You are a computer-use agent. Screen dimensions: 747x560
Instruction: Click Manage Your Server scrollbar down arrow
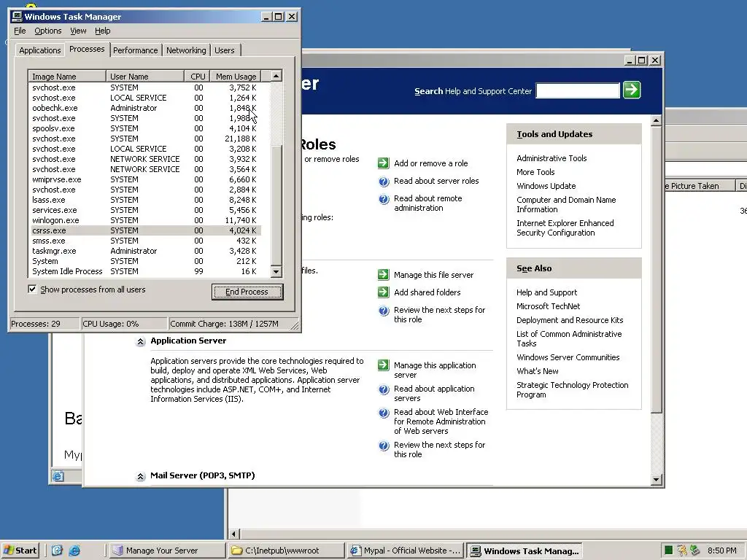point(656,479)
